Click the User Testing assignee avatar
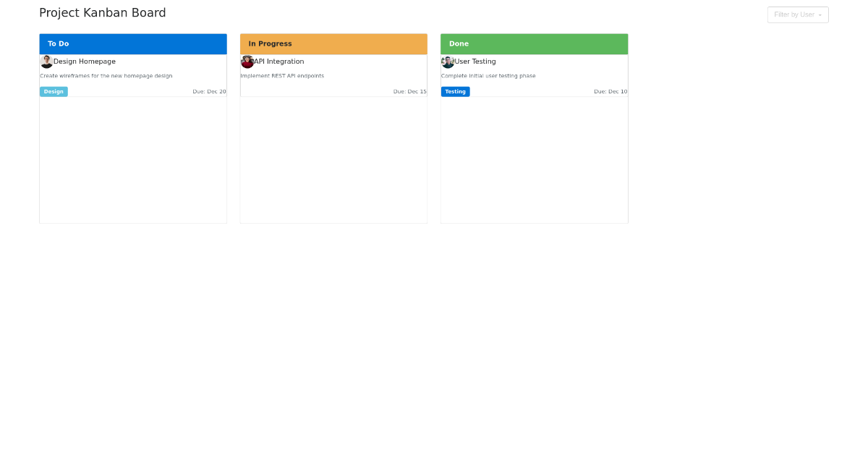 pyautogui.click(x=448, y=62)
